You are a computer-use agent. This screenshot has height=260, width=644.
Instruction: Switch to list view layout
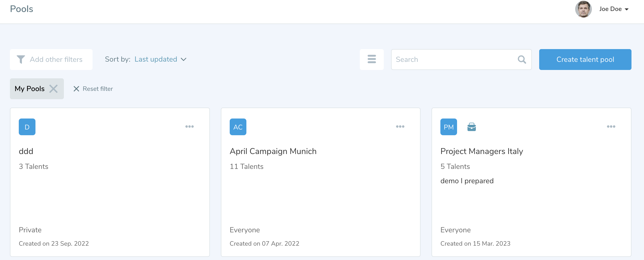(372, 59)
